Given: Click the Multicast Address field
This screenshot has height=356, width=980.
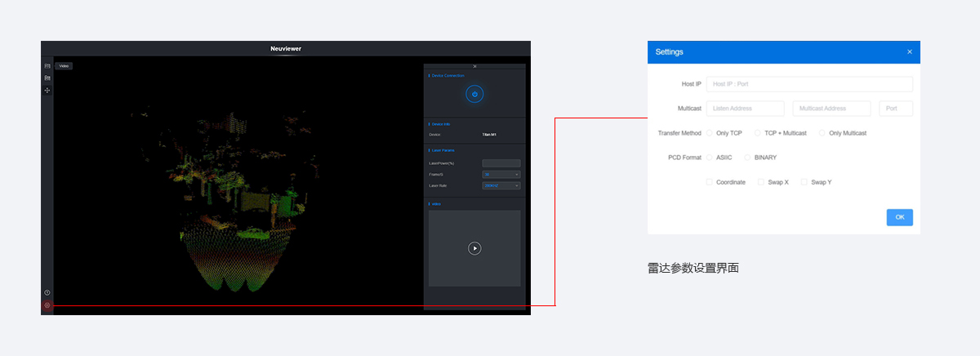Looking at the screenshot, I should (x=831, y=108).
